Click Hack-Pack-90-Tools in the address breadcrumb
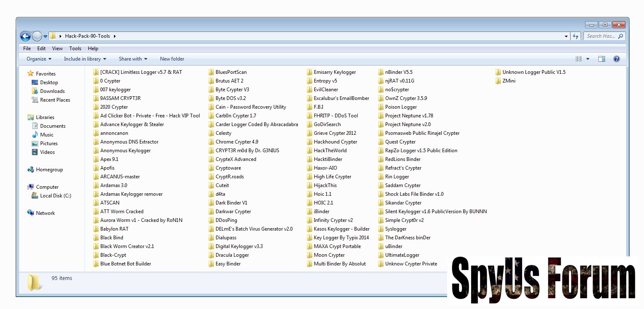Viewport: 644px width, 309px height. (x=87, y=36)
